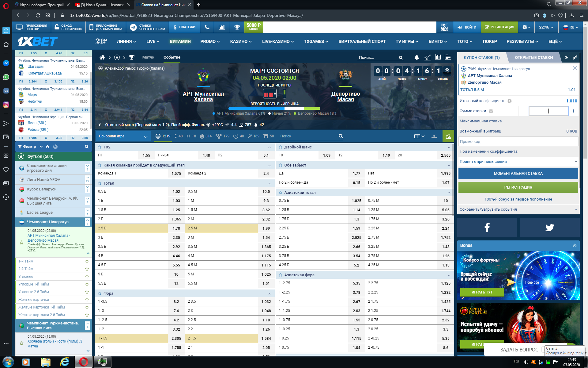Viewport: 588px width, 368px height.
Task: Click the 1XBET logo
Action: click(38, 41)
